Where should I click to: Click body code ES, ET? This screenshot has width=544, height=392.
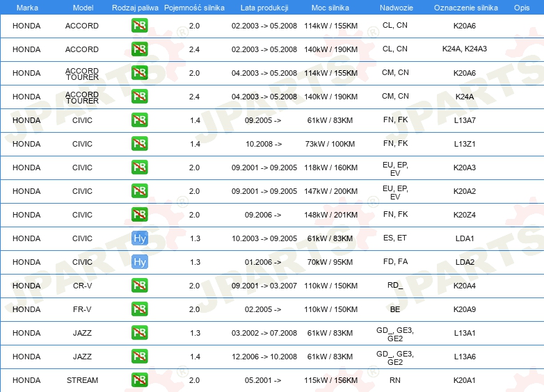395,238
